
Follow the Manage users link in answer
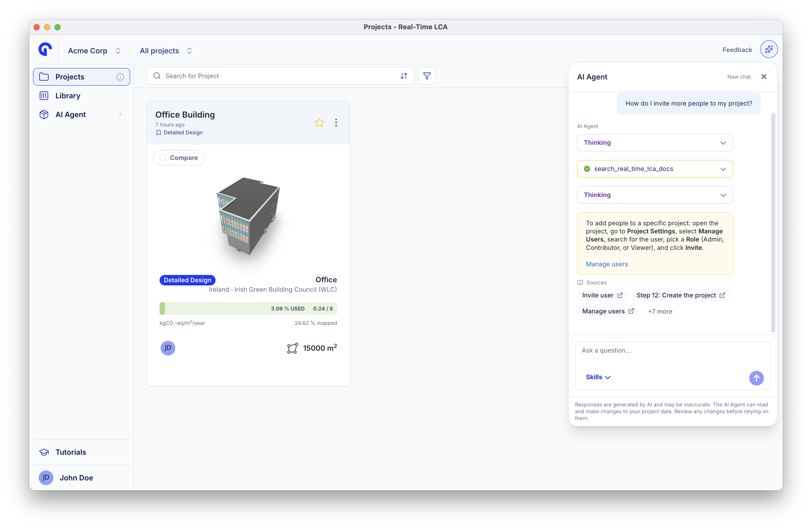(607, 264)
